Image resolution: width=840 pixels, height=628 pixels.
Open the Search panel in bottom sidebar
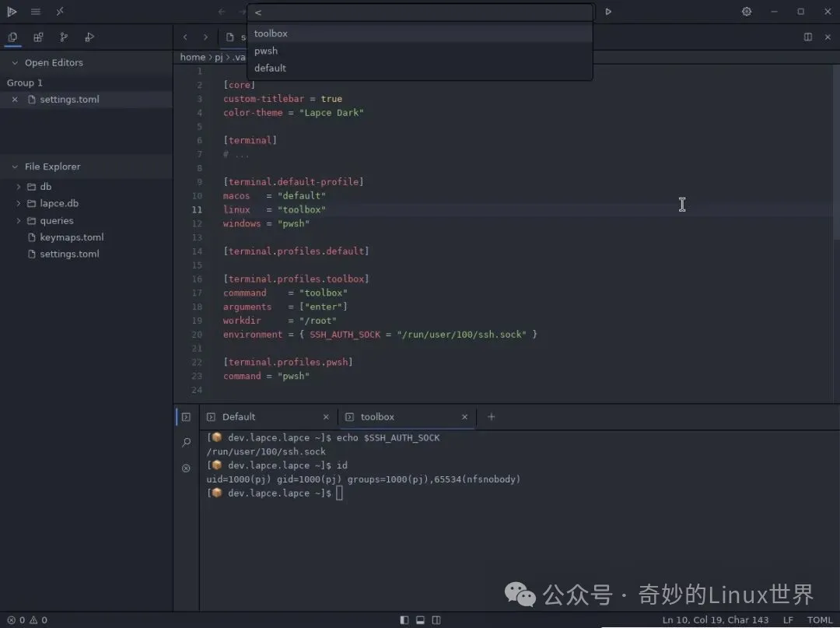click(x=186, y=443)
